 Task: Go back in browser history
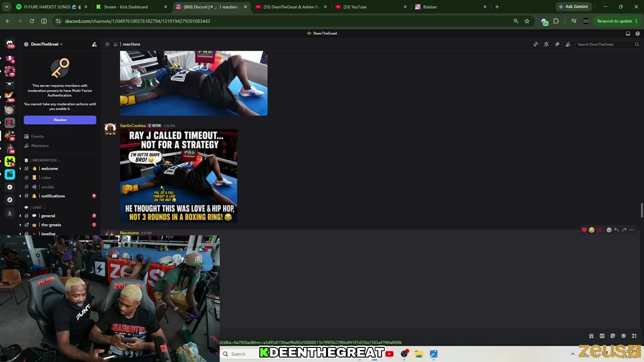tap(8, 21)
